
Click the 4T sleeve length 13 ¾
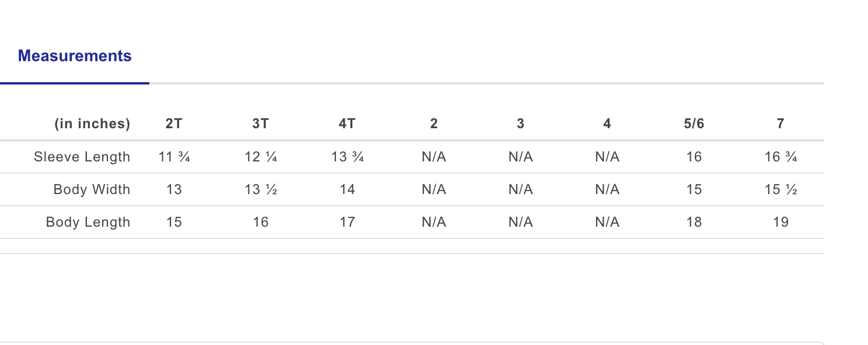(347, 157)
